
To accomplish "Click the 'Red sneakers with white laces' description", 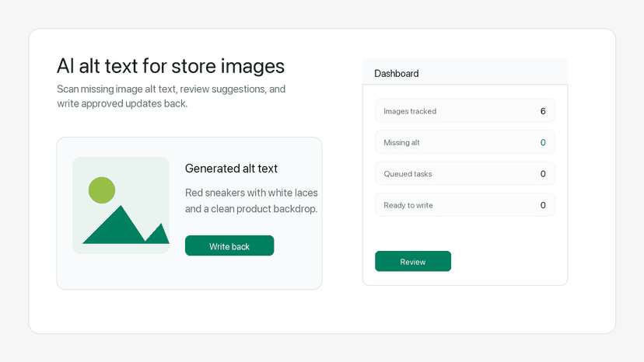I will point(251,200).
